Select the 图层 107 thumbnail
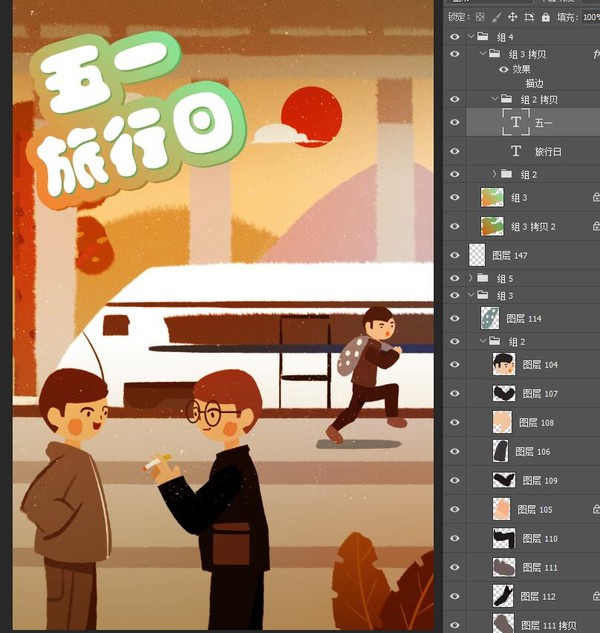This screenshot has width=600, height=633. (x=504, y=393)
